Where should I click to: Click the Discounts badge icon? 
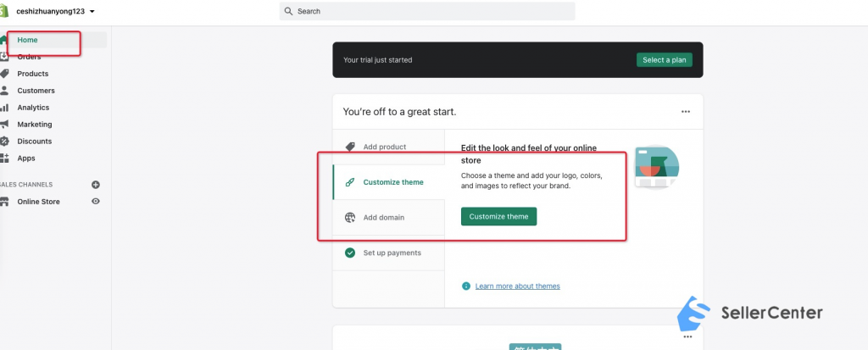pos(4,142)
